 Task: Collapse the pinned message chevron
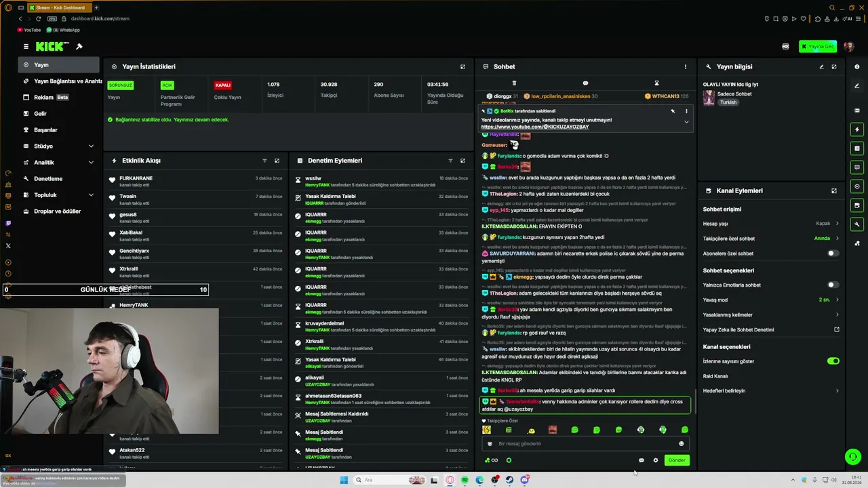686,122
